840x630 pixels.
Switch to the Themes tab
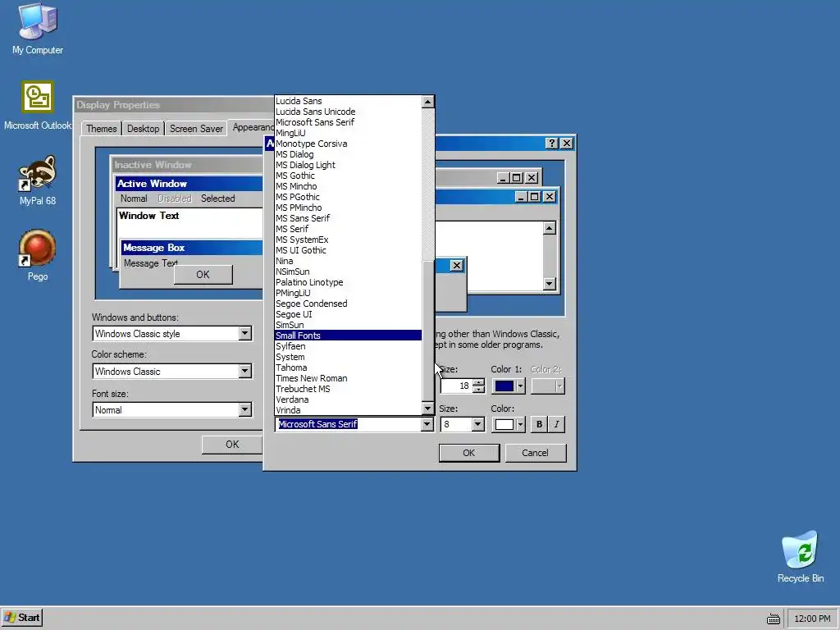(101, 129)
